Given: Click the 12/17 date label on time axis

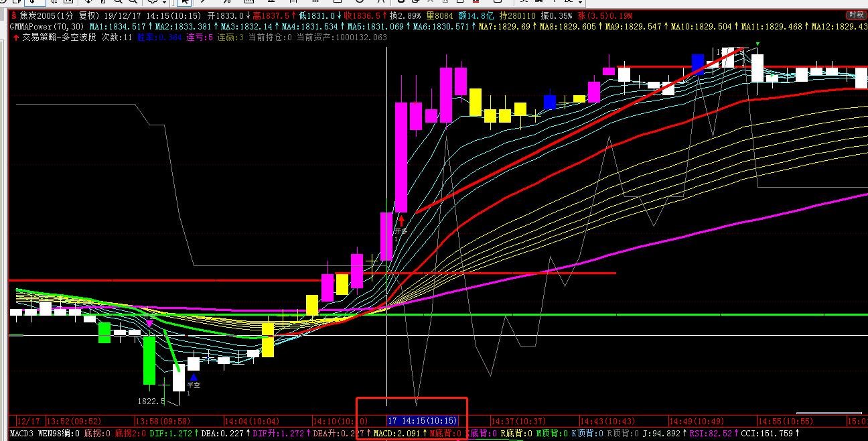Looking at the screenshot, I should [x=29, y=422].
